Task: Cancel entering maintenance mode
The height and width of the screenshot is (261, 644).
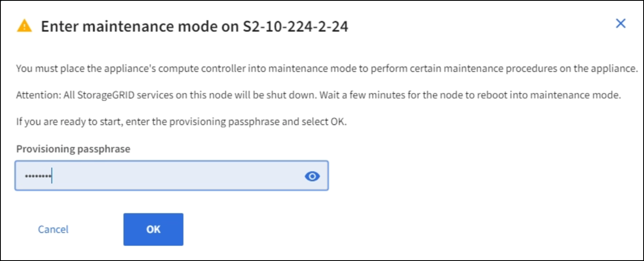Action: tap(53, 229)
